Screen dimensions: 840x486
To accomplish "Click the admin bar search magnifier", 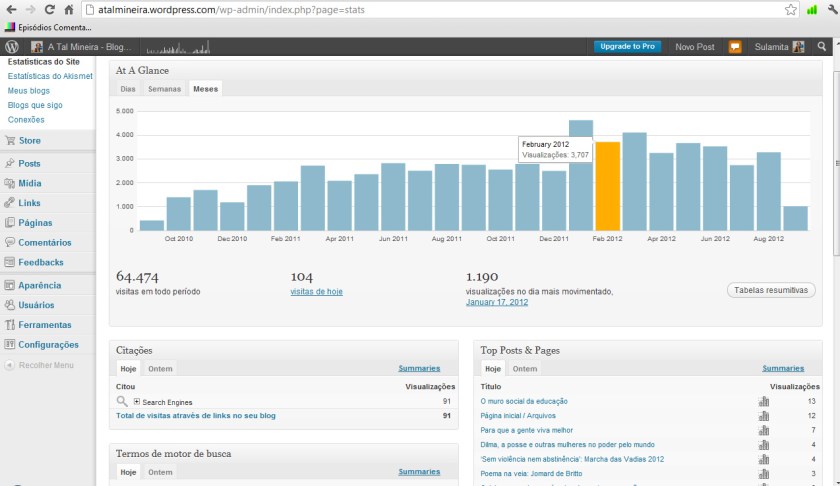I will 822,47.
